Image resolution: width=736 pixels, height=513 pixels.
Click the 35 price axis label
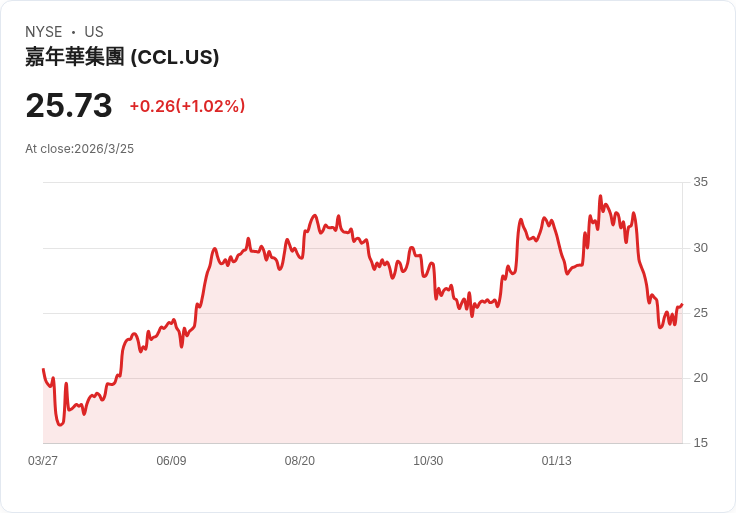pyautogui.click(x=700, y=182)
